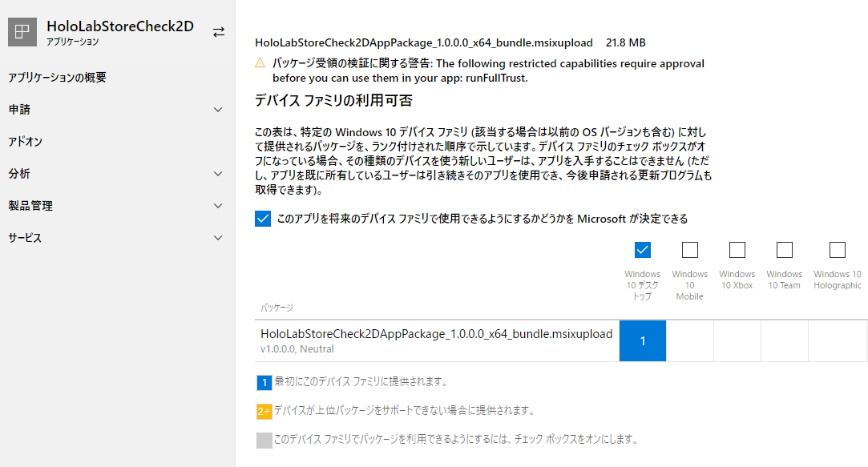
Task: Click the swap arrows icon beside app name
Action: pyautogui.click(x=219, y=32)
